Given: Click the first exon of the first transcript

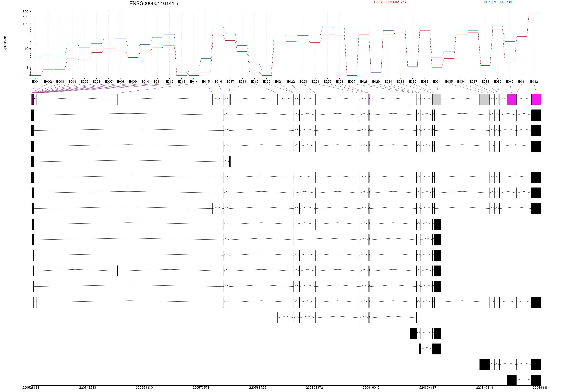Looking at the screenshot, I should pyautogui.click(x=32, y=115).
